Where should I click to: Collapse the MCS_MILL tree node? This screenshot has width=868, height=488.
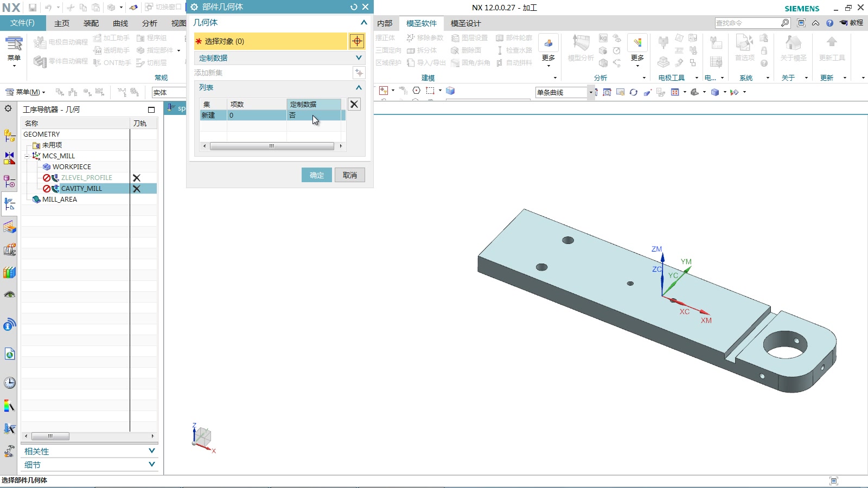click(27, 156)
